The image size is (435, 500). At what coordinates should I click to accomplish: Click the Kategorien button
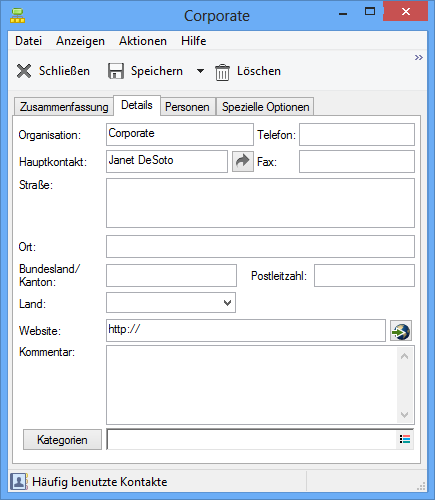62,440
